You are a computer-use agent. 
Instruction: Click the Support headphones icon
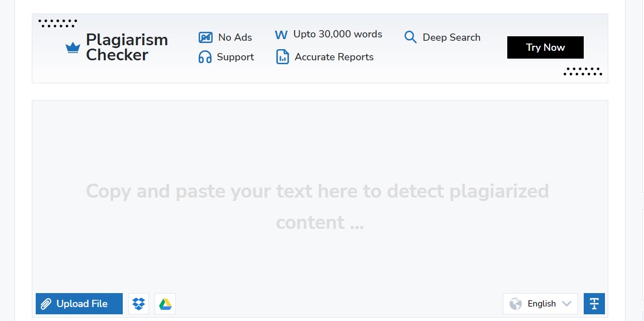click(205, 57)
